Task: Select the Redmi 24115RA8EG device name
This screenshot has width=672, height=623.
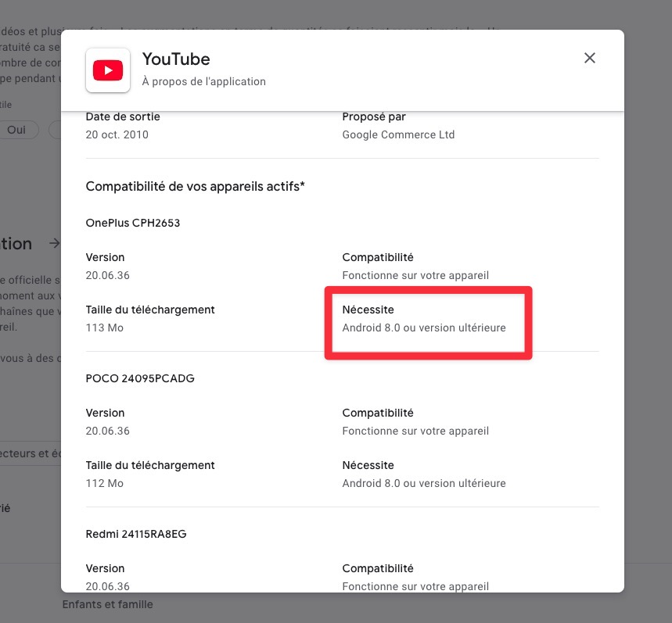Action: [136, 534]
